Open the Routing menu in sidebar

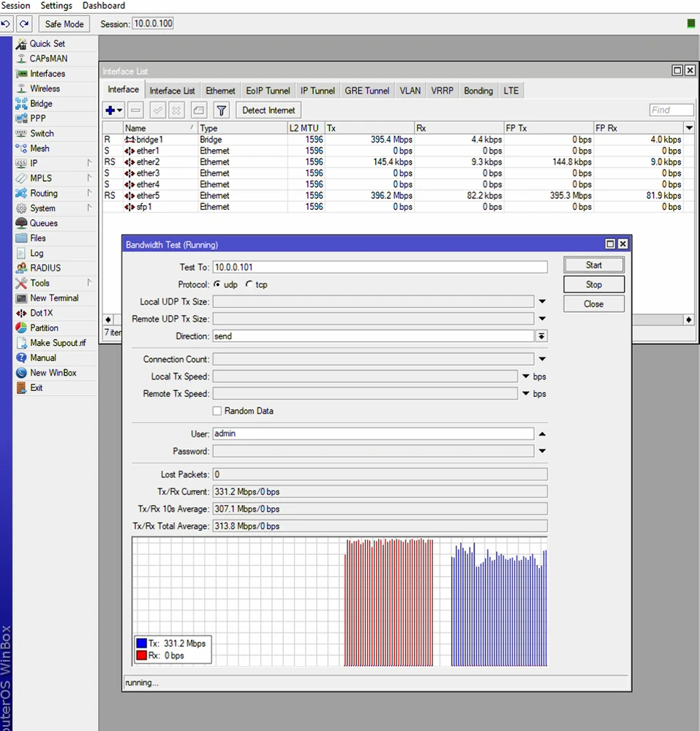coord(44,193)
